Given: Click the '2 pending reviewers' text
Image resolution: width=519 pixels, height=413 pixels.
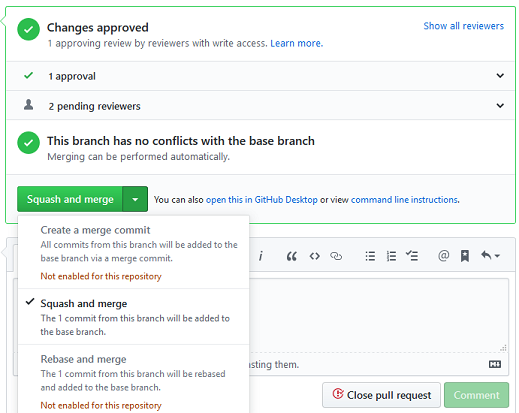Looking at the screenshot, I should pyautogui.click(x=94, y=106).
